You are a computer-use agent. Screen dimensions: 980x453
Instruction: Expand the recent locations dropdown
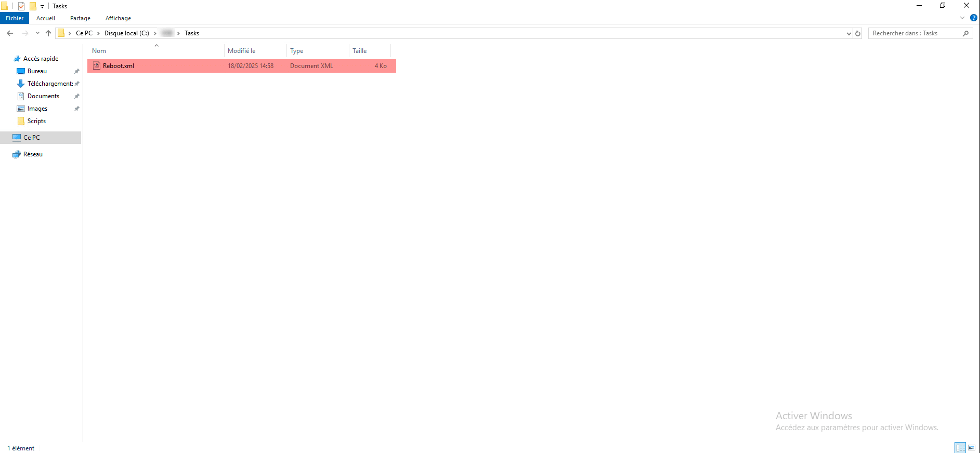[37, 33]
